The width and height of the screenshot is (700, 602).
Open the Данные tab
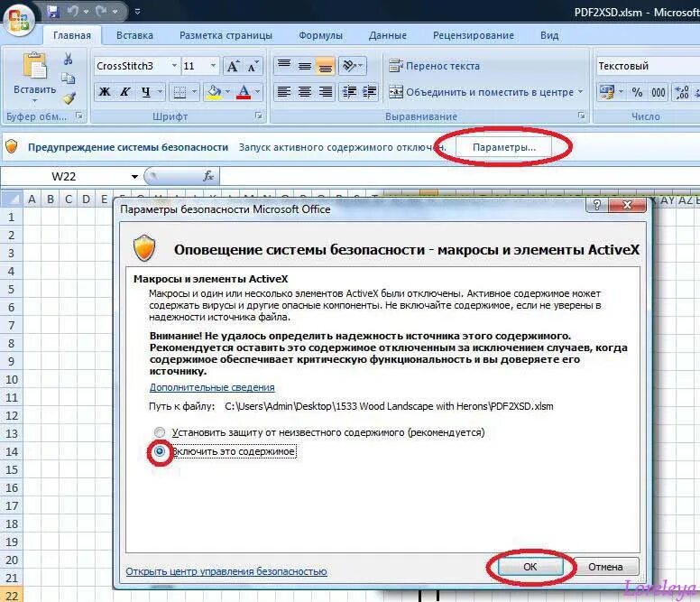(388, 35)
